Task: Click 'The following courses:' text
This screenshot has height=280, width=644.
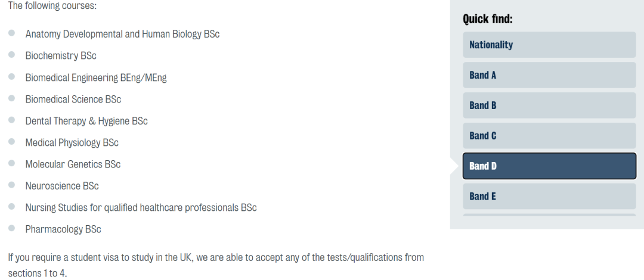Action: click(52, 6)
